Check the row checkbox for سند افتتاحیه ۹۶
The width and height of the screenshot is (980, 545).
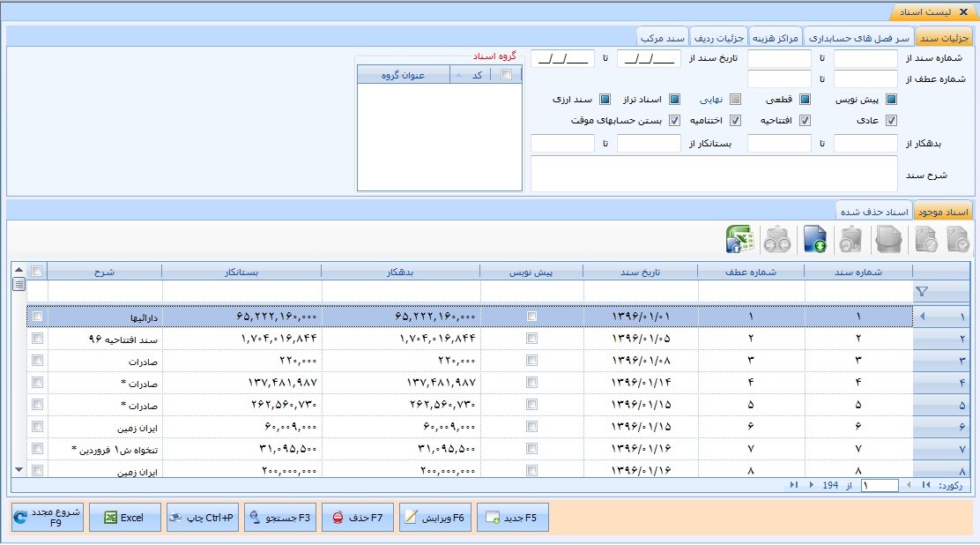tap(38, 339)
